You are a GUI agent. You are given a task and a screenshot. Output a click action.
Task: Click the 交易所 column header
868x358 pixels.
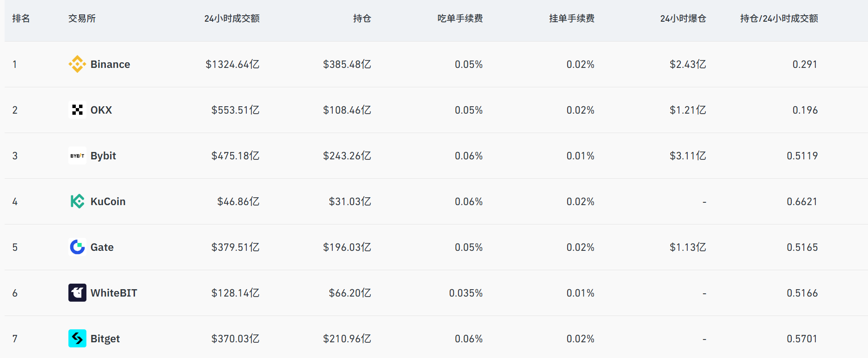82,18
